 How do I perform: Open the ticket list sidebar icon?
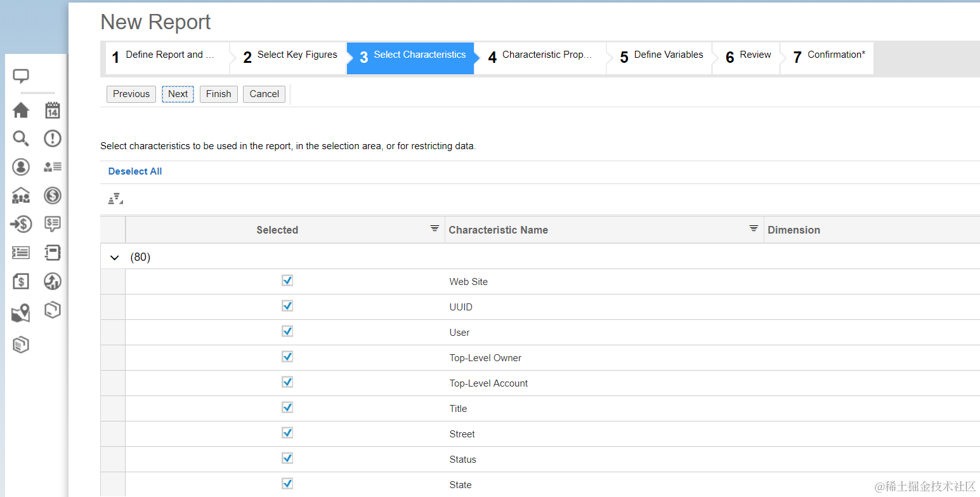coord(21,253)
